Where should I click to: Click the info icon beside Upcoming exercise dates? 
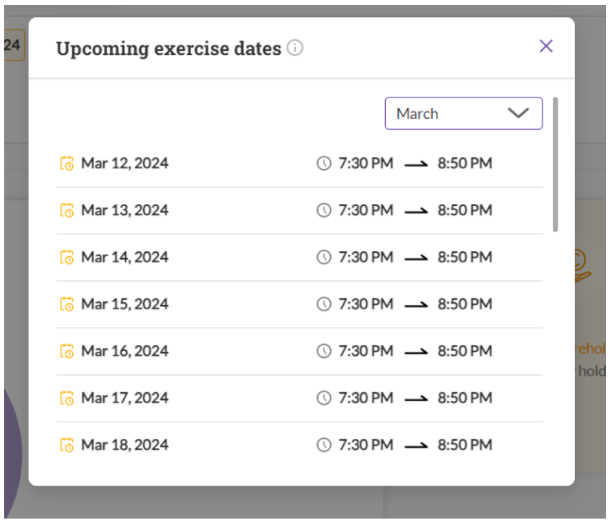pos(295,48)
